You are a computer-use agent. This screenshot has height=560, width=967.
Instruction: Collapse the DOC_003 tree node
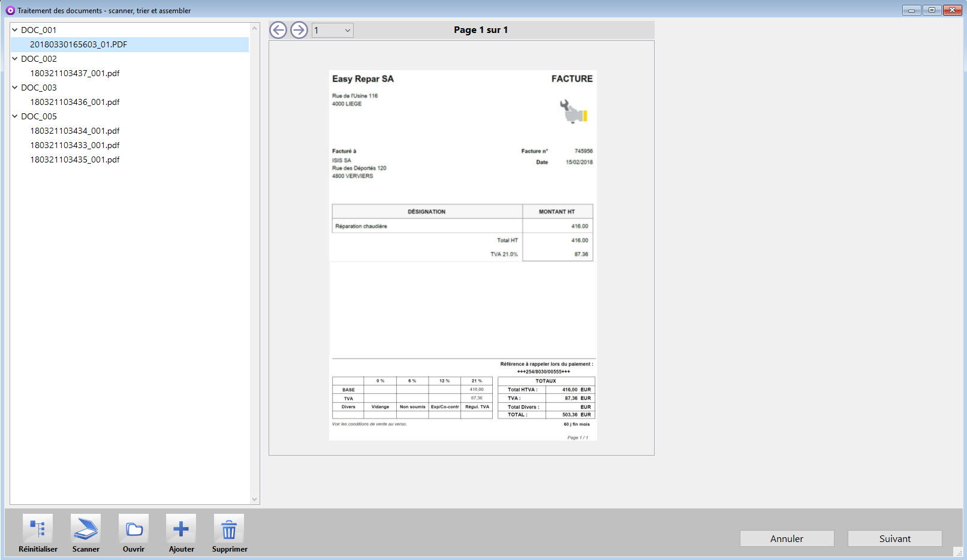pyautogui.click(x=15, y=87)
